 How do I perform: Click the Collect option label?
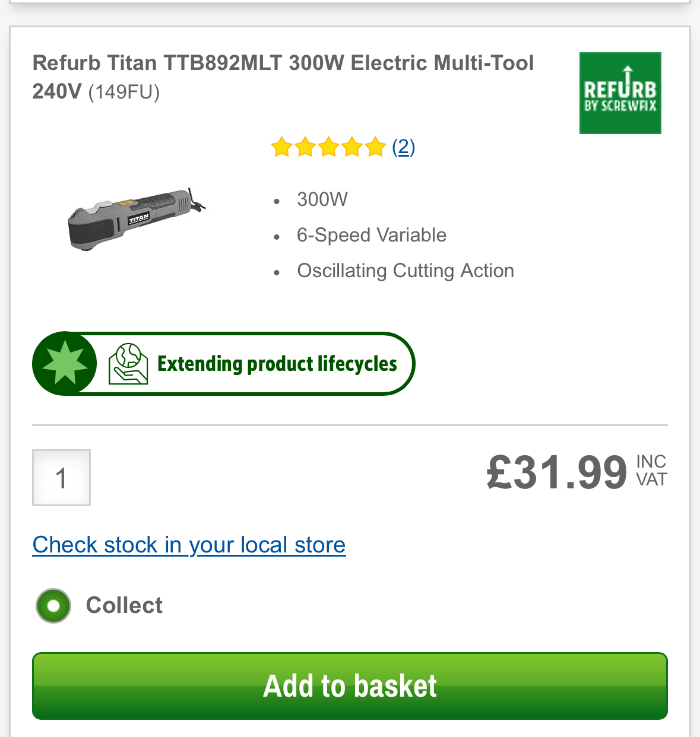[x=124, y=605]
